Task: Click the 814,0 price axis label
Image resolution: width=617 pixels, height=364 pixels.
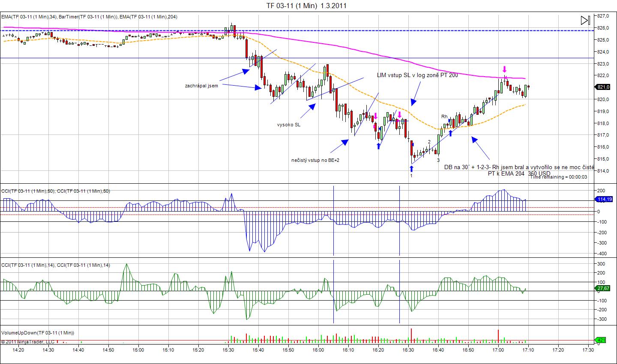Action: tap(603, 171)
